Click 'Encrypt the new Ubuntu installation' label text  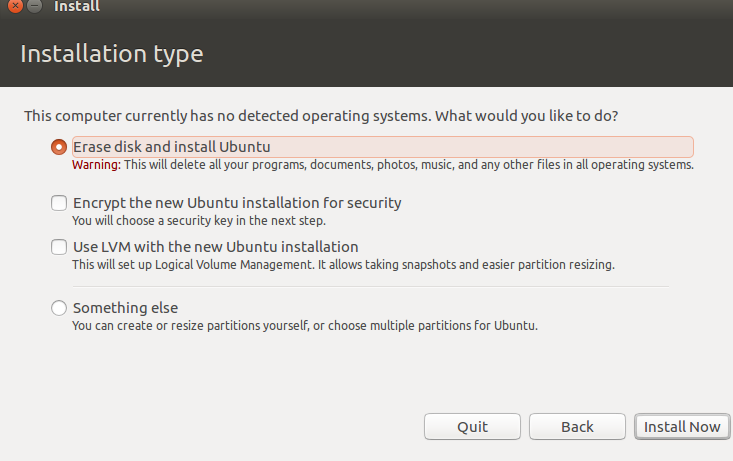point(237,203)
